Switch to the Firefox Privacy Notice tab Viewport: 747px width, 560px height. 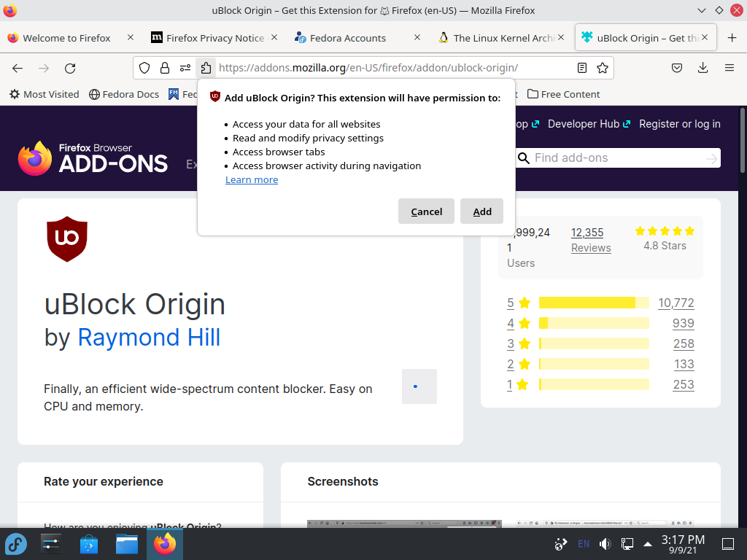point(215,38)
